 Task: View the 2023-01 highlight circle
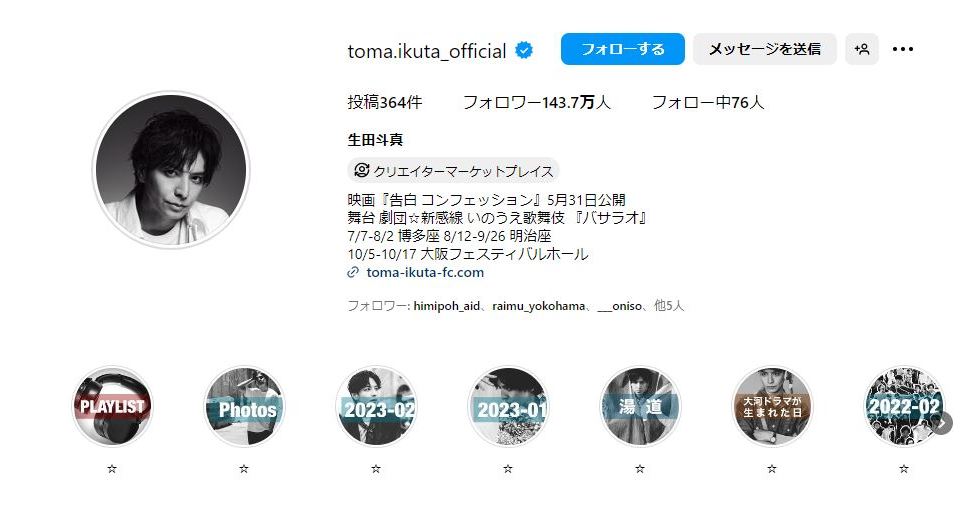508,406
